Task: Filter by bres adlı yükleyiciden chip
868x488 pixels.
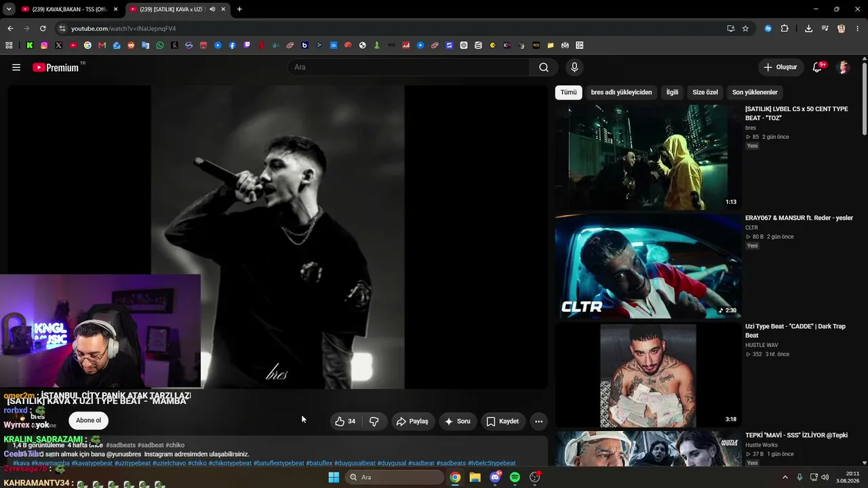Action: (621, 92)
